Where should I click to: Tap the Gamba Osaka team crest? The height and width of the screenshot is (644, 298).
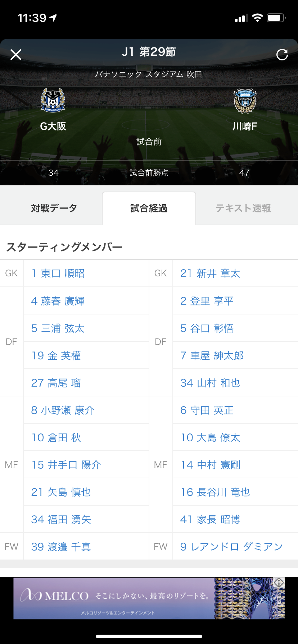point(53,100)
